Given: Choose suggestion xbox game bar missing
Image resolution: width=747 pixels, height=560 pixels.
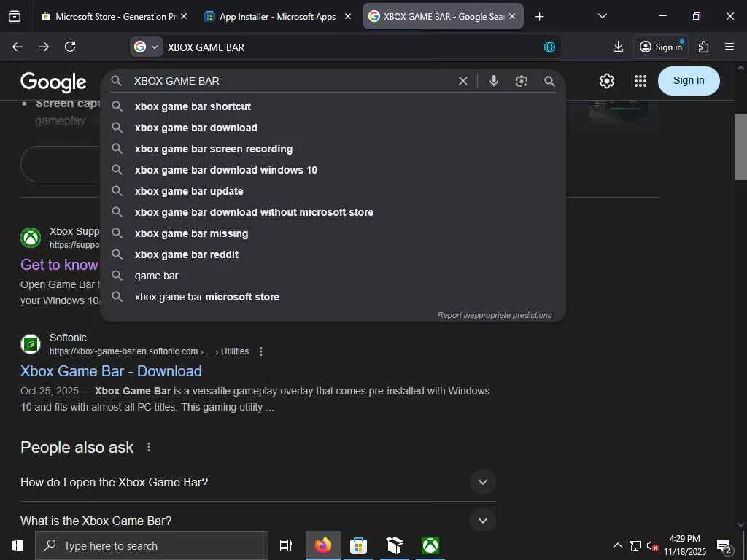Looking at the screenshot, I should (x=333, y=233).
